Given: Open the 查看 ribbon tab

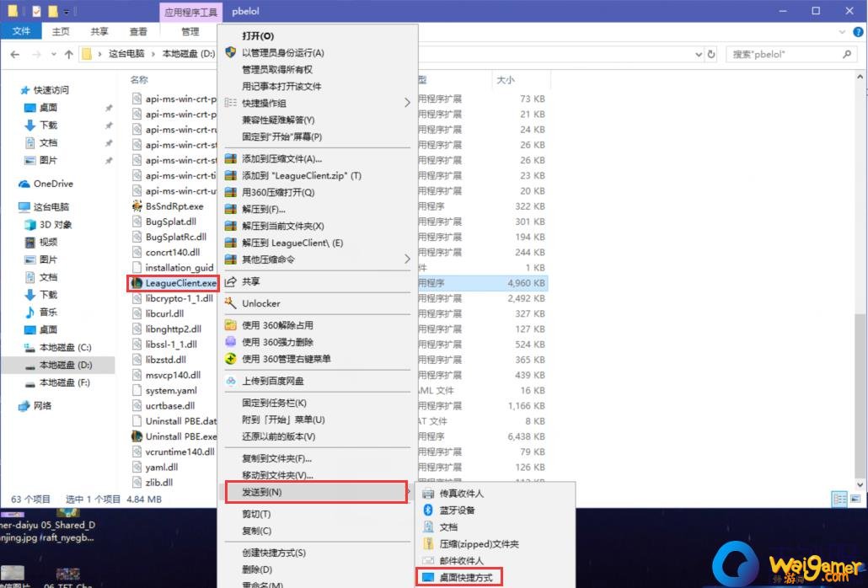Looking at the screenshot, I should tap(138, 31).
